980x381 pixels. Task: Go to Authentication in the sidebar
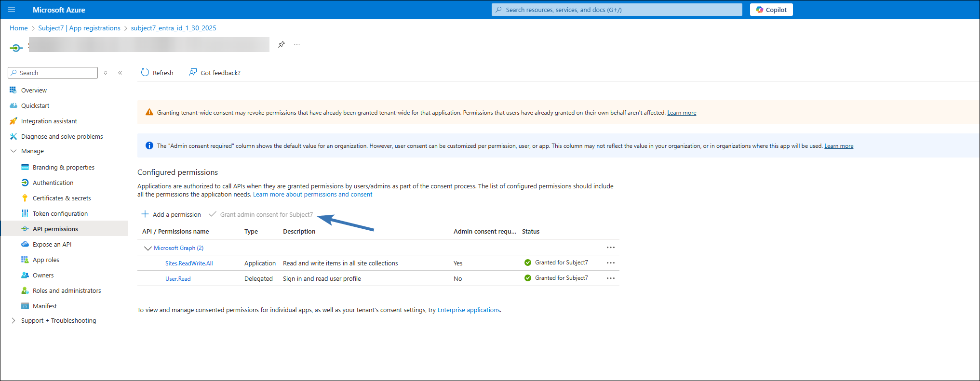(53, 183)
